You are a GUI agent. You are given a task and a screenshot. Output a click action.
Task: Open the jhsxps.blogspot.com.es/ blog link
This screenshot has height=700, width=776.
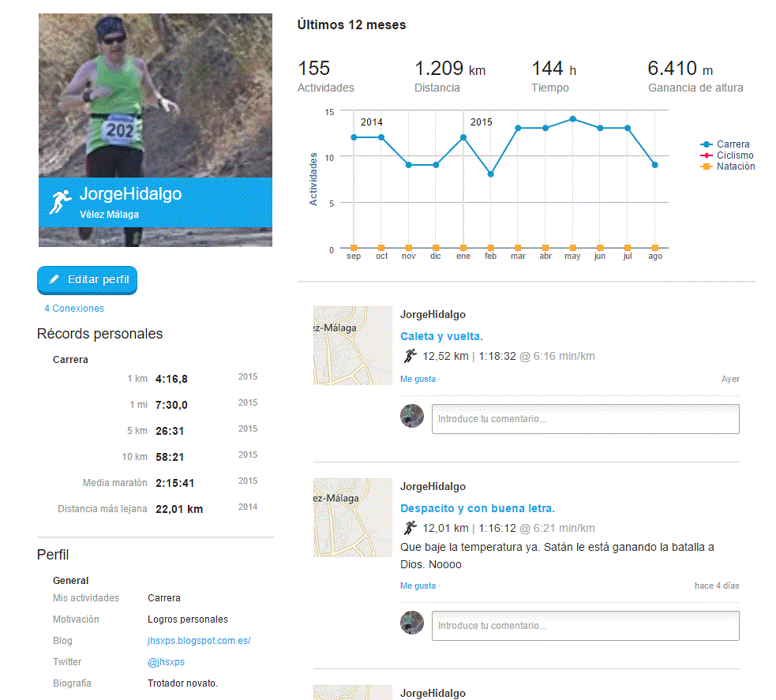pyautogui.click(x=199, y=641)
